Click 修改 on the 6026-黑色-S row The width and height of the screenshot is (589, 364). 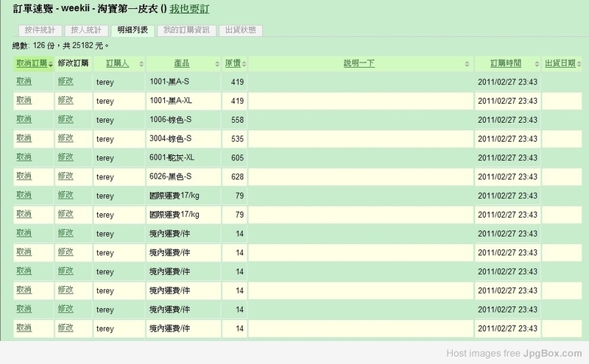[66, 176]
